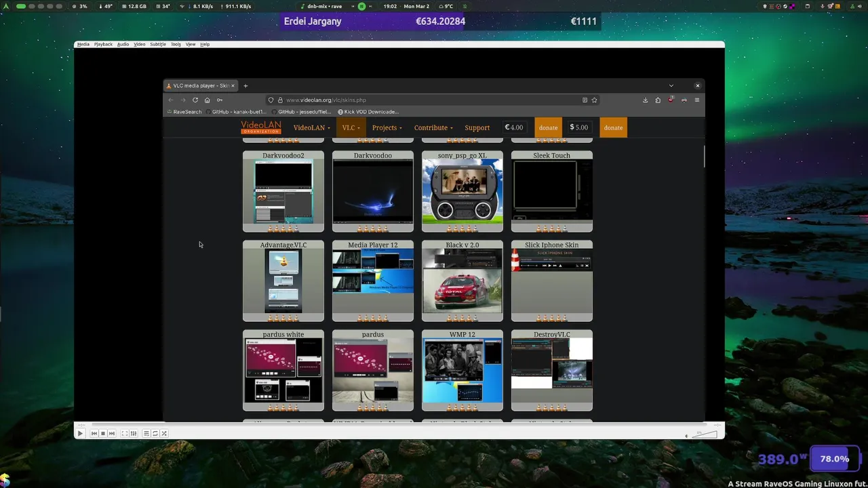Image resolution: width=868 pixels, height=488 pixels.
Task: Click the password key icon in browser toolbar
Action: 219,100
